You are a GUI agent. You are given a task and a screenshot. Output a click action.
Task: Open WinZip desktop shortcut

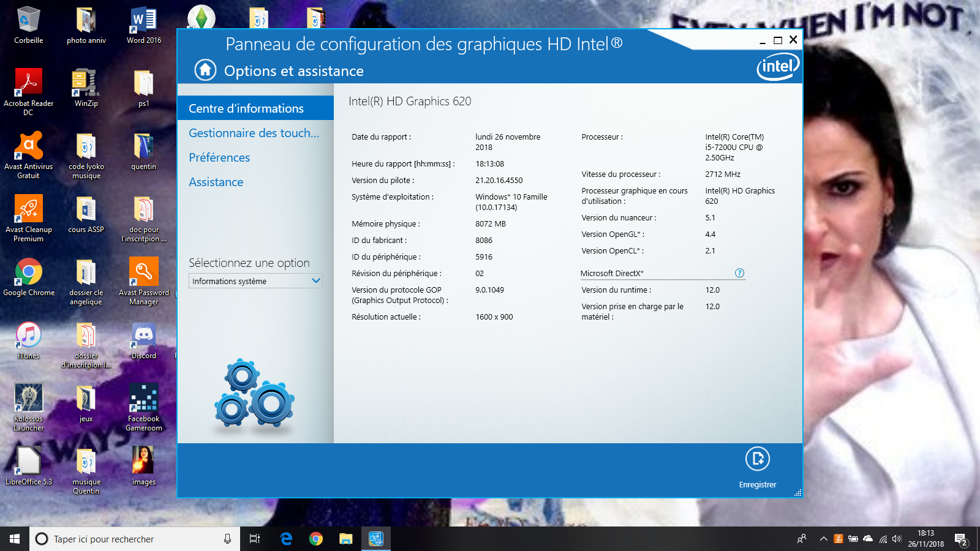[86, 89]
